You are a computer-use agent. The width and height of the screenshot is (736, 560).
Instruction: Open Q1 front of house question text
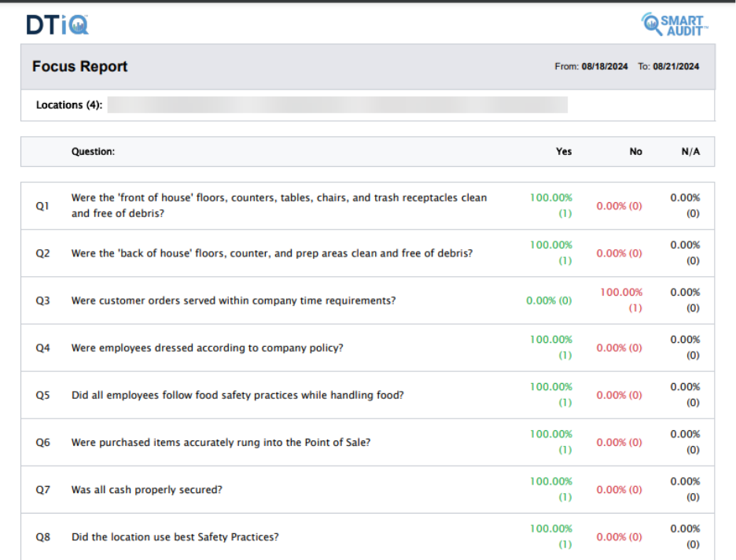[278, 205]
